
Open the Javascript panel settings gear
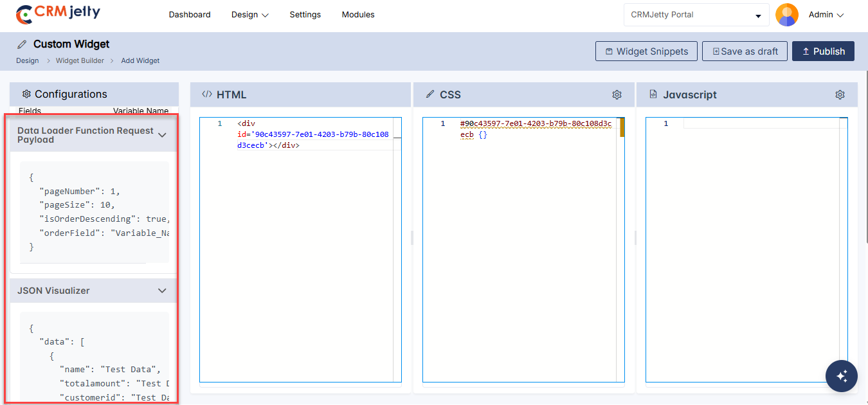click(x=840, y=94)
